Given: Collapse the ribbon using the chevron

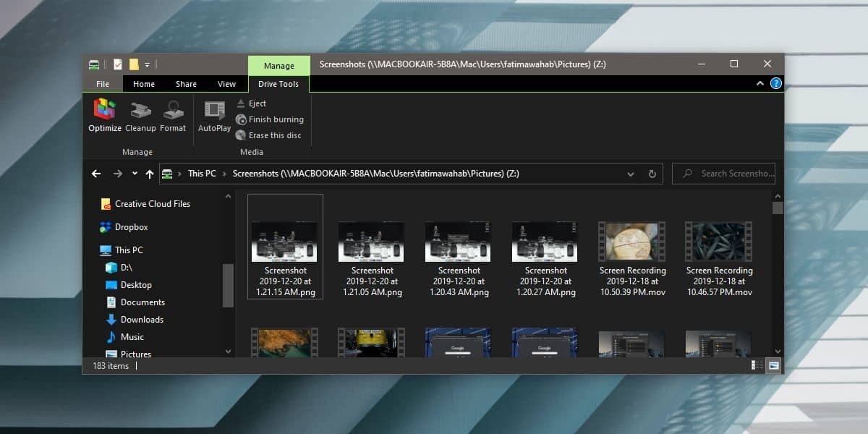Looking at the screenshot, I should 759,83.
